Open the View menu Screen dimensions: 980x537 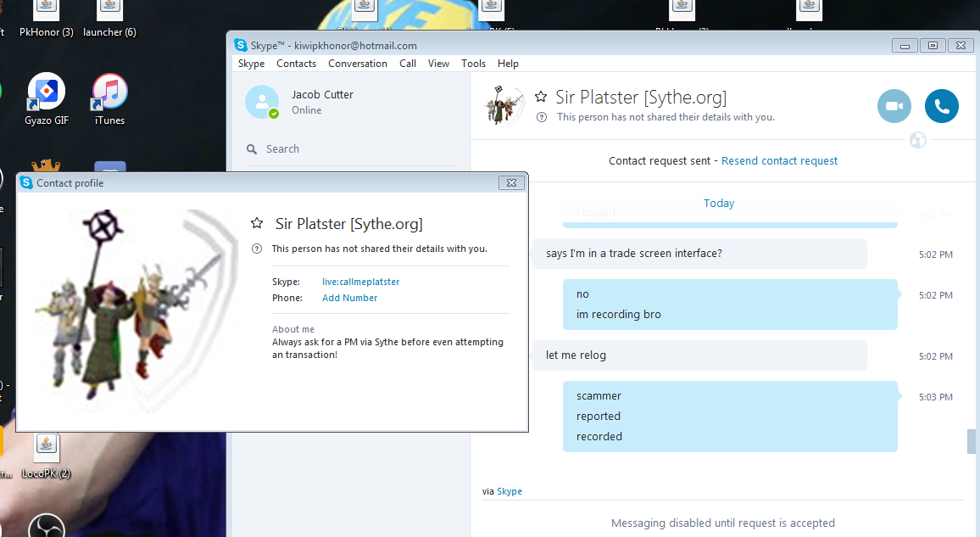point(438,63)
